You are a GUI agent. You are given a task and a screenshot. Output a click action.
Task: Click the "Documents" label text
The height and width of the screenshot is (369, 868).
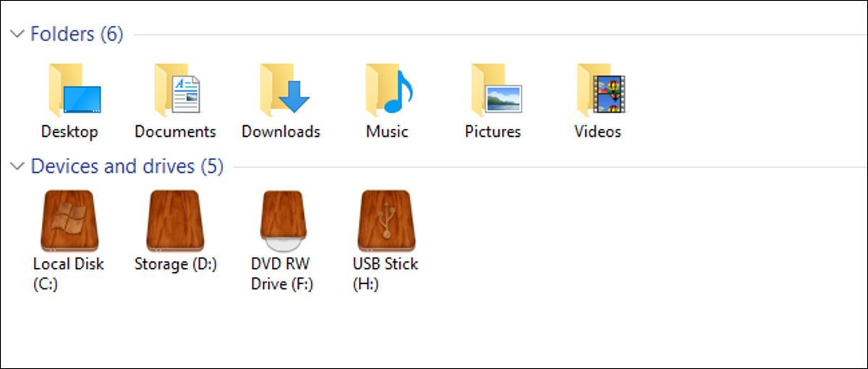pyautogui.click(x=175, y=132)
